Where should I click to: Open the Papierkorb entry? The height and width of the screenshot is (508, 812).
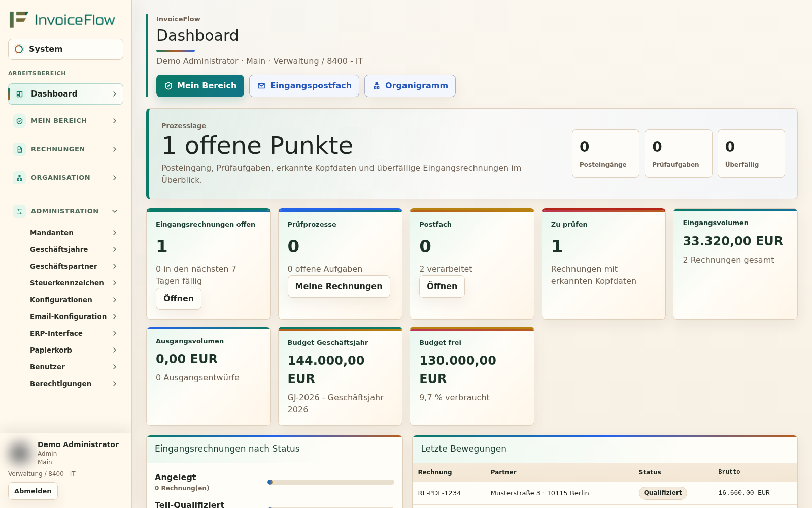(x=74, y=350)
